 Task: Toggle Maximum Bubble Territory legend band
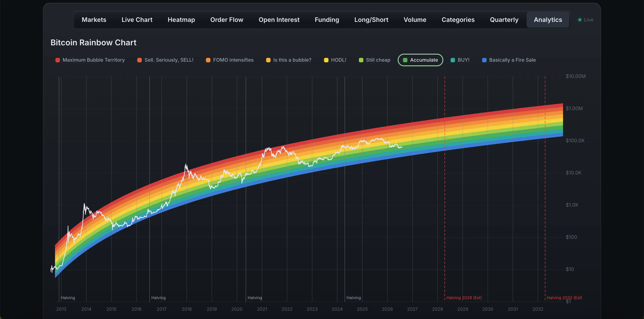tap(90, 60)
